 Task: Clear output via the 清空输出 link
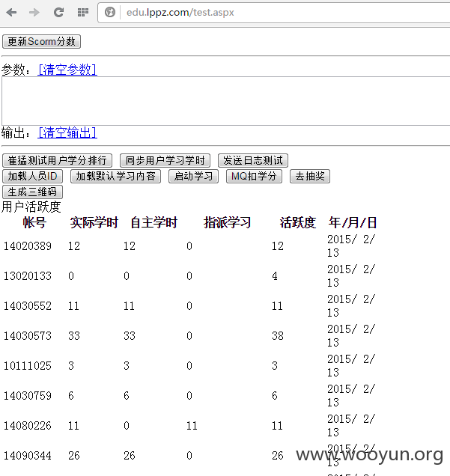(67, 132)
